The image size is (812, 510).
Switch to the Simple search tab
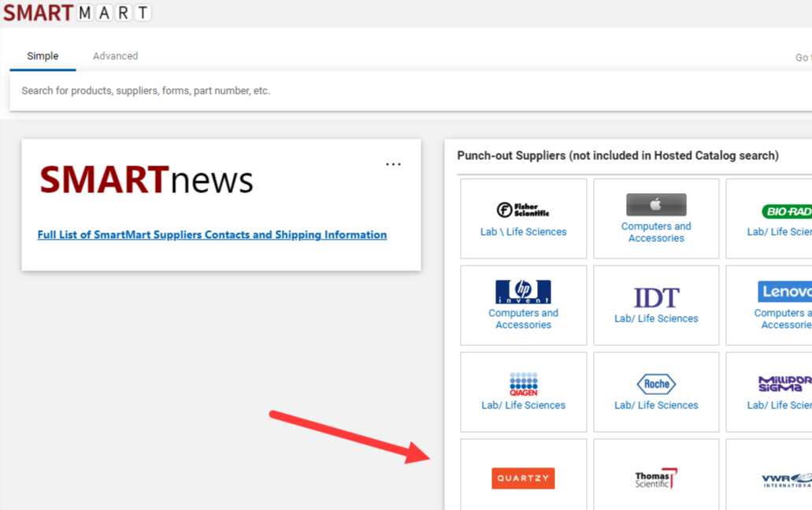pos(43,56)
